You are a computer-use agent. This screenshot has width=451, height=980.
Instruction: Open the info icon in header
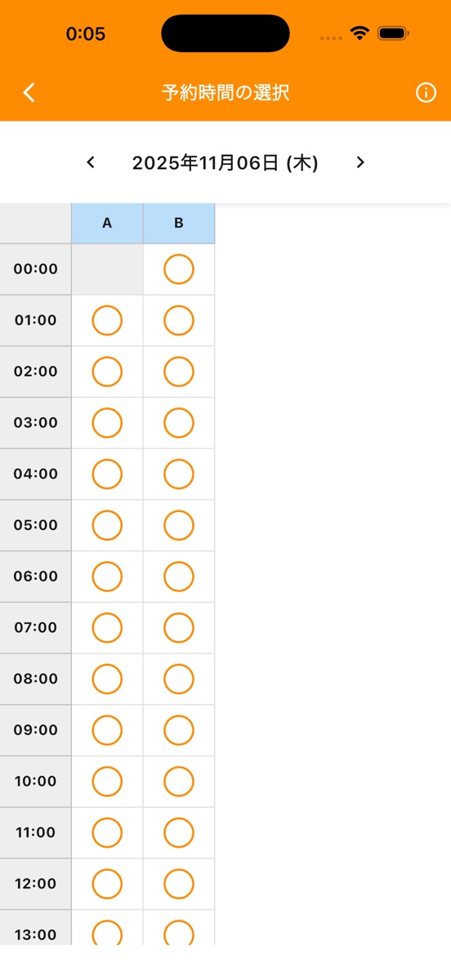click(x=426, y=92)
